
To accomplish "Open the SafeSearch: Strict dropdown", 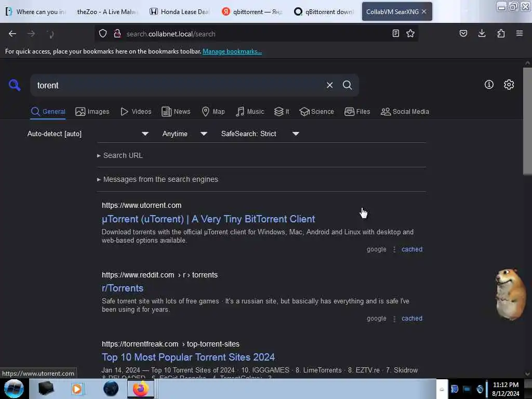I will (x=260, y=134).
